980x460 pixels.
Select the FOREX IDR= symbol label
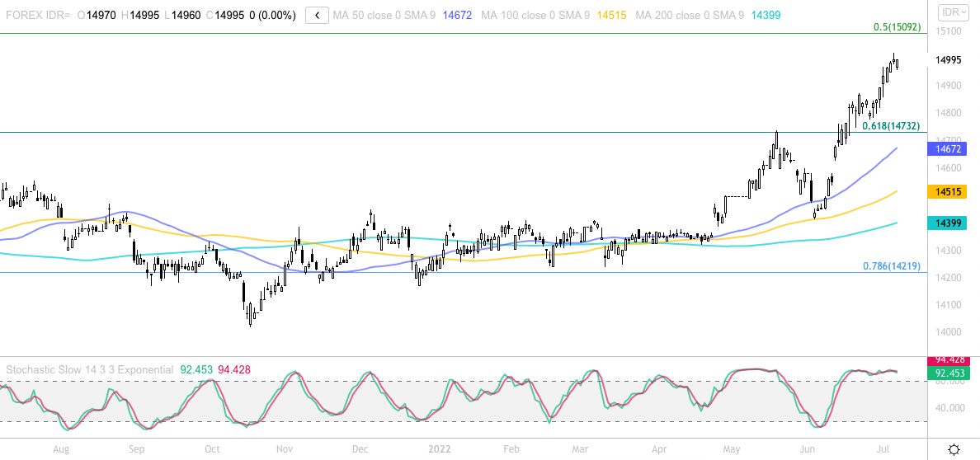pyautogui.click(x=37, y=15)
